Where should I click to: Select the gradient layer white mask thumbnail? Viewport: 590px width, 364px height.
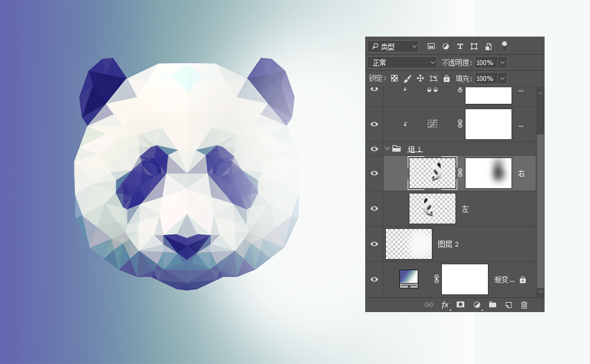coord(465,279)
